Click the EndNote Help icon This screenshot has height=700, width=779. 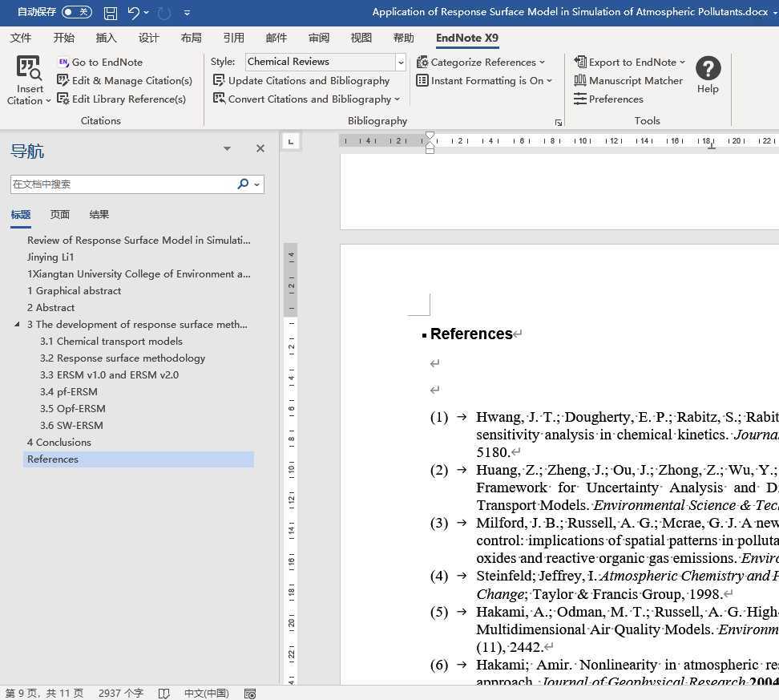point(708,68)
